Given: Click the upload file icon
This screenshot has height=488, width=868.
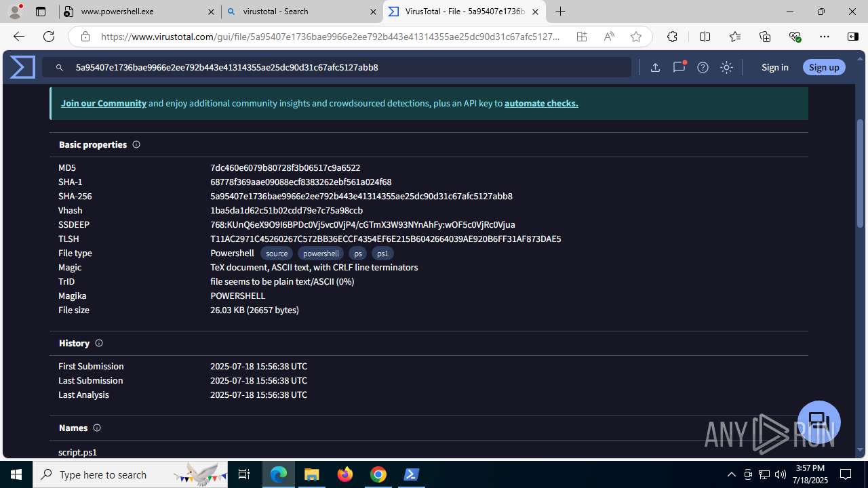Looking at the screenshot, I should (x=655, y=67).
